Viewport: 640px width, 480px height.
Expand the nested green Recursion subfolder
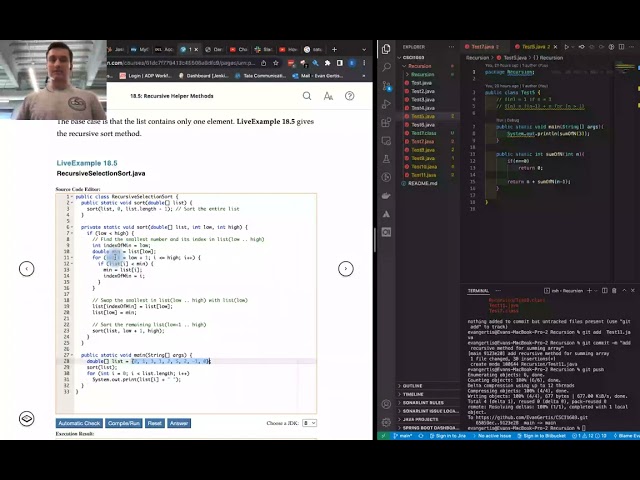point(427,74)
